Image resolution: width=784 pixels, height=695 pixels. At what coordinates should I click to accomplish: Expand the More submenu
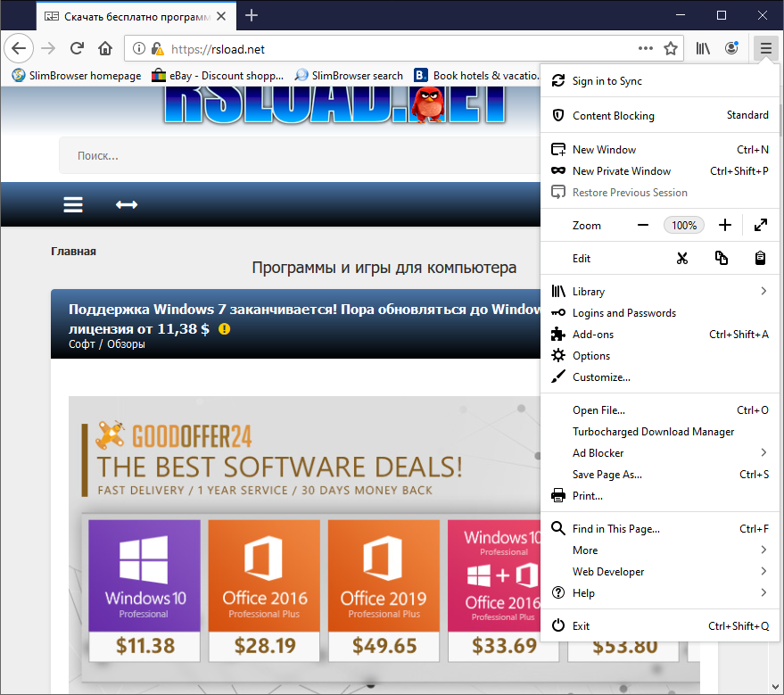pos(660,550)
